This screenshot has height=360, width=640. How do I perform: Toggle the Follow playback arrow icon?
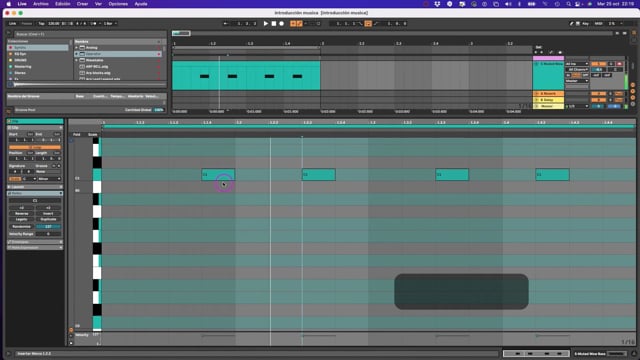coord(225,24)
